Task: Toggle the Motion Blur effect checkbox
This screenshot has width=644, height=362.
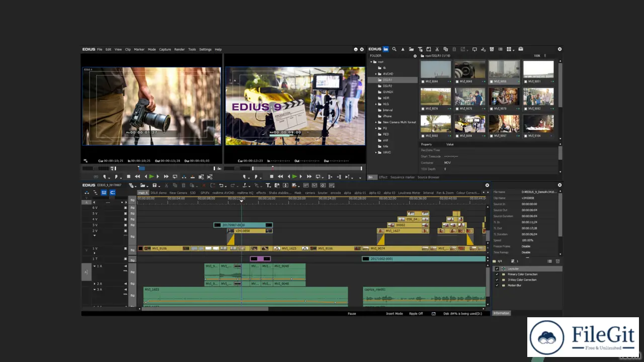Action: (x=497, y=286)
